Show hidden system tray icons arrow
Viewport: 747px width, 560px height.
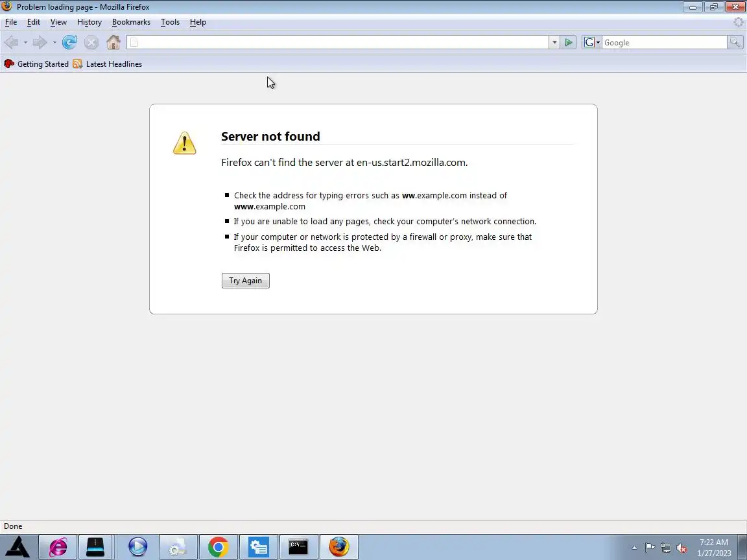coord(634,548)
